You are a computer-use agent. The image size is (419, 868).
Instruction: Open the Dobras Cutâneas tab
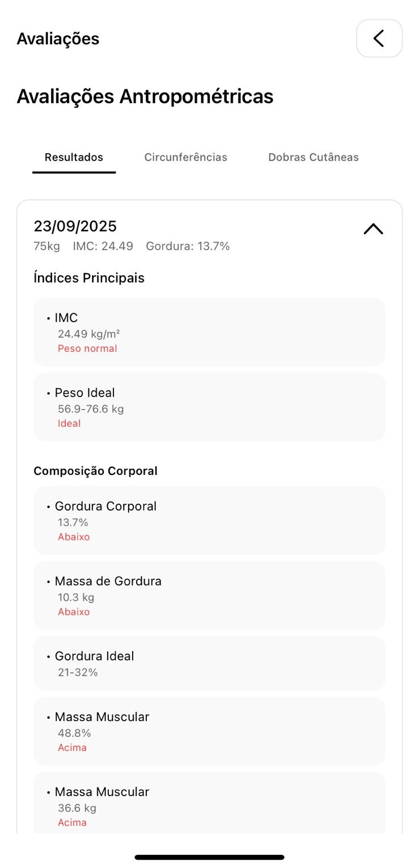pyautogui.click(x=313, y=157)
